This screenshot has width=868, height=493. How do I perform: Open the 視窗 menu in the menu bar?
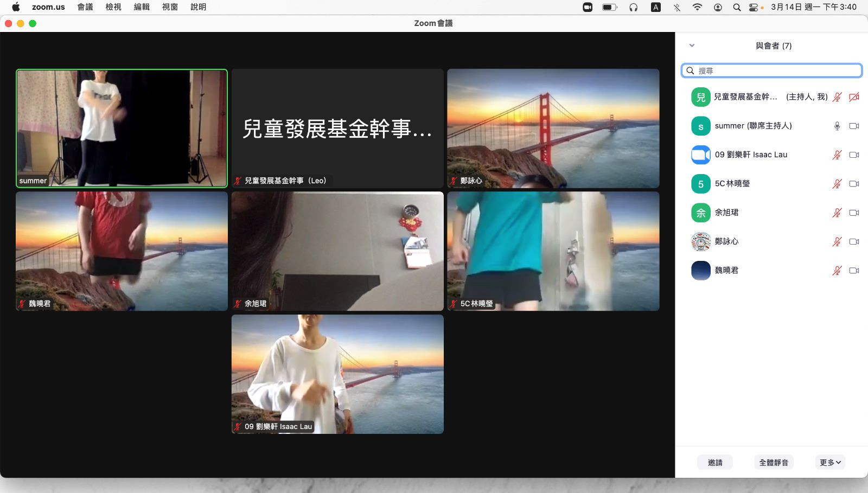tap(170, 7)
